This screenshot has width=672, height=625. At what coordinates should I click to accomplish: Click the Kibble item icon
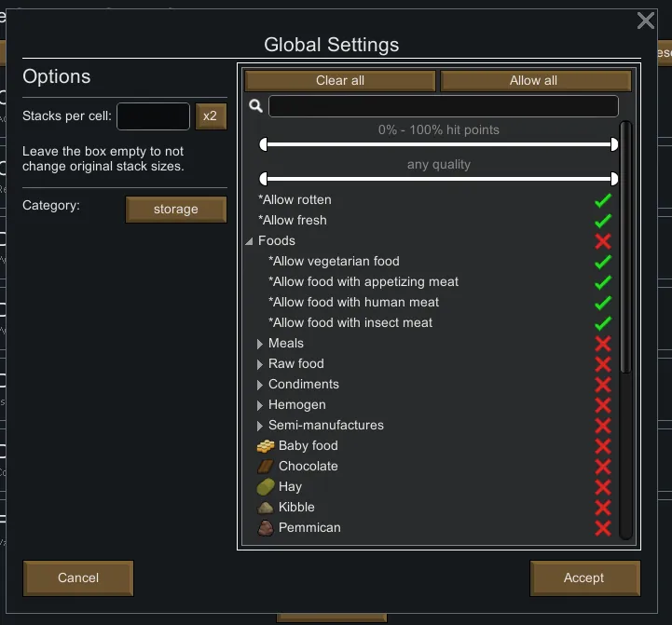(266, 508)
